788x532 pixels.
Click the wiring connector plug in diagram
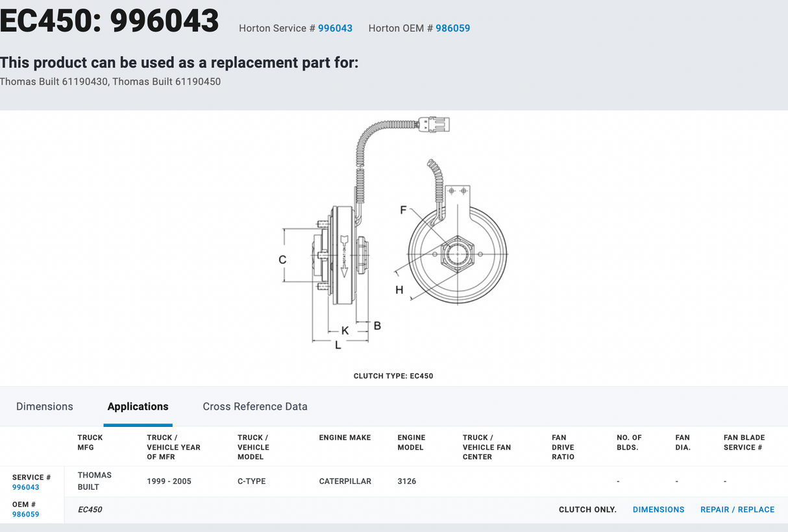pyautogui.click(x=434, y=124)
